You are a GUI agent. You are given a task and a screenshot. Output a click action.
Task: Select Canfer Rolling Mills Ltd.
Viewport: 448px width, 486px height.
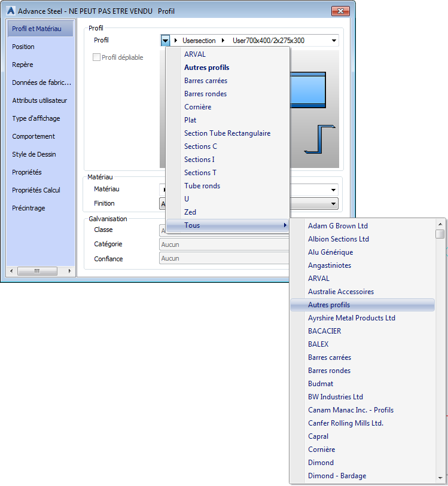tap(362, 423)
